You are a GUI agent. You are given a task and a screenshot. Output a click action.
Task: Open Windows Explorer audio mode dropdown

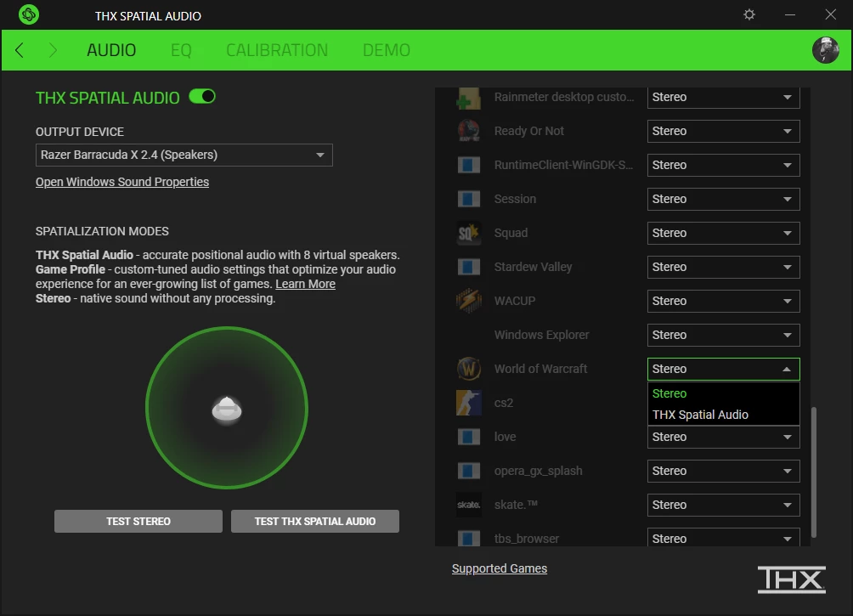[724, 336]
